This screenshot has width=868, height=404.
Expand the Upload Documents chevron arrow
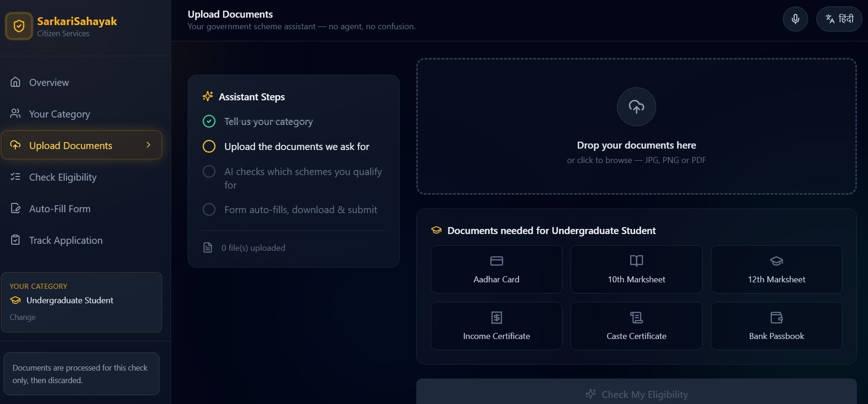pos(148,145)
